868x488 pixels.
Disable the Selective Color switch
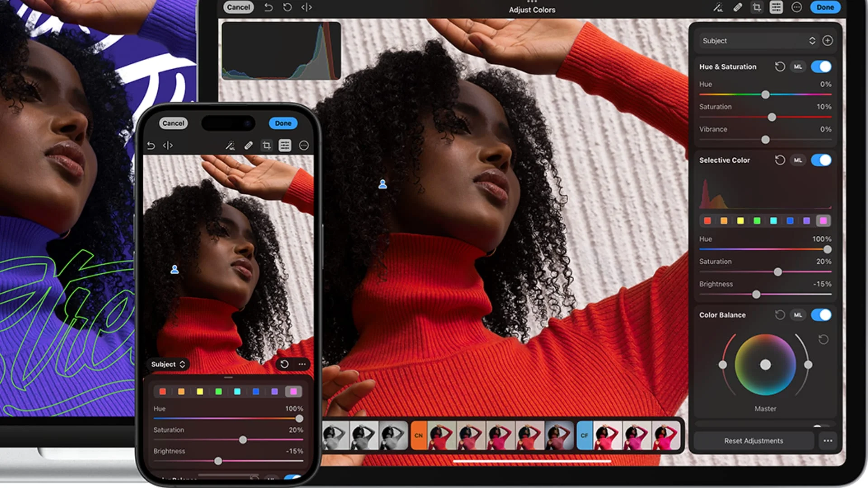[821, 160]
